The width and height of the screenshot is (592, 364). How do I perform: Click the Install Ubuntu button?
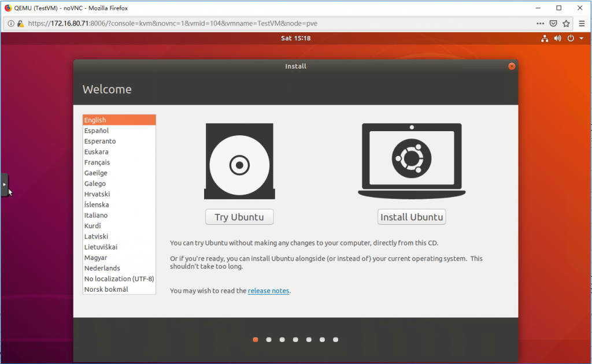[x=412, y=217]
